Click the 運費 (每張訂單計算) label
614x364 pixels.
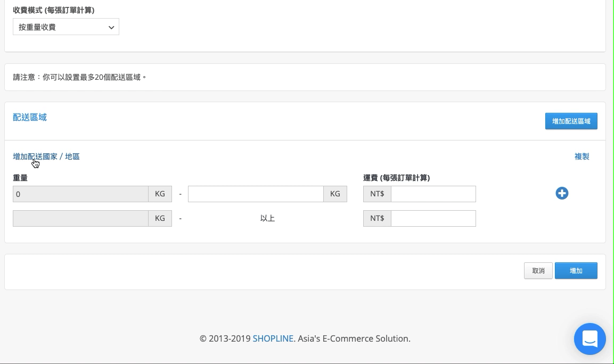(x=396, y=178)
